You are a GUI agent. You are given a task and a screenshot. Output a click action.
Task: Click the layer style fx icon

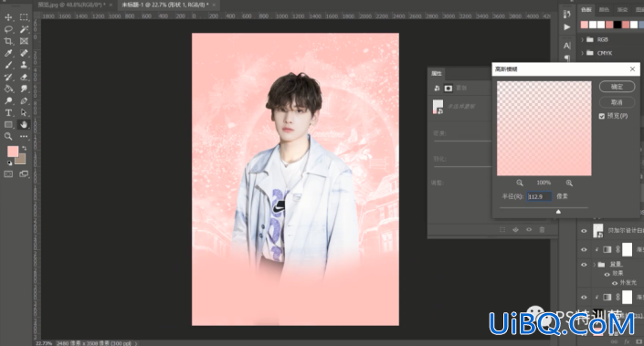pyautogui.click(x=627, y=341)
